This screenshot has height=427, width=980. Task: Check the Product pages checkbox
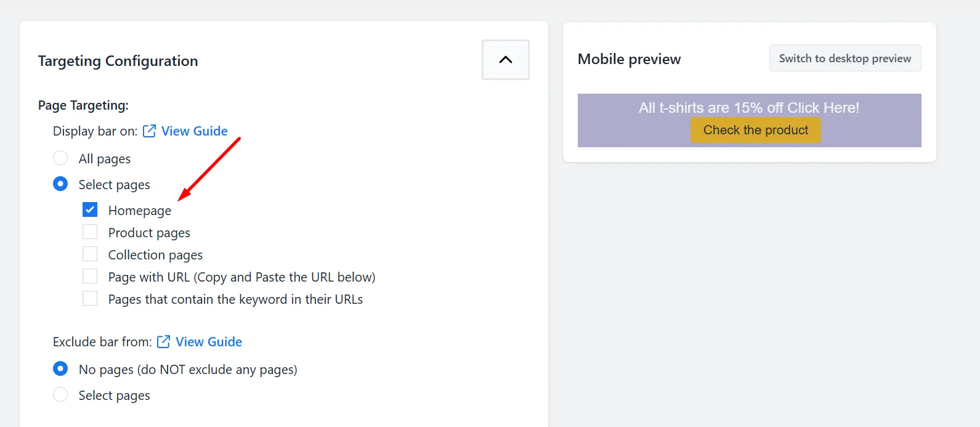tap(90, 232)
